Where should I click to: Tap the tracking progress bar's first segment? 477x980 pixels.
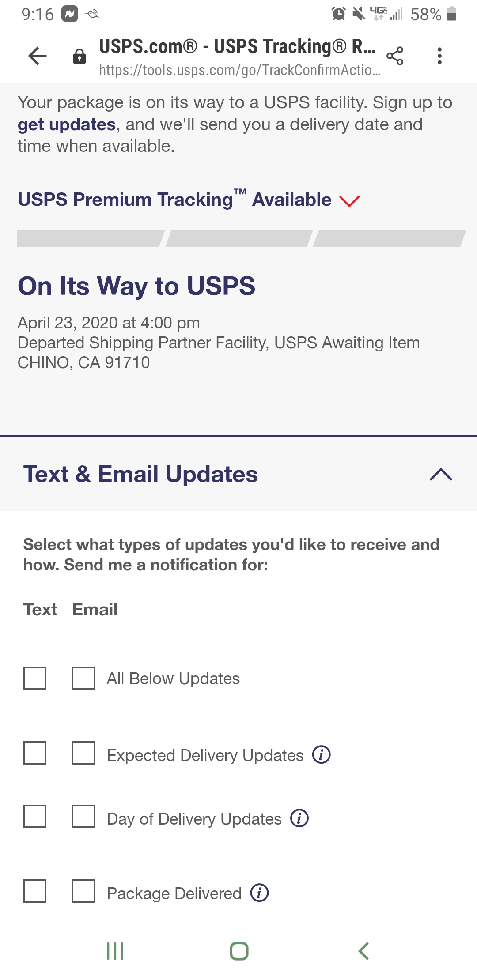91,238
